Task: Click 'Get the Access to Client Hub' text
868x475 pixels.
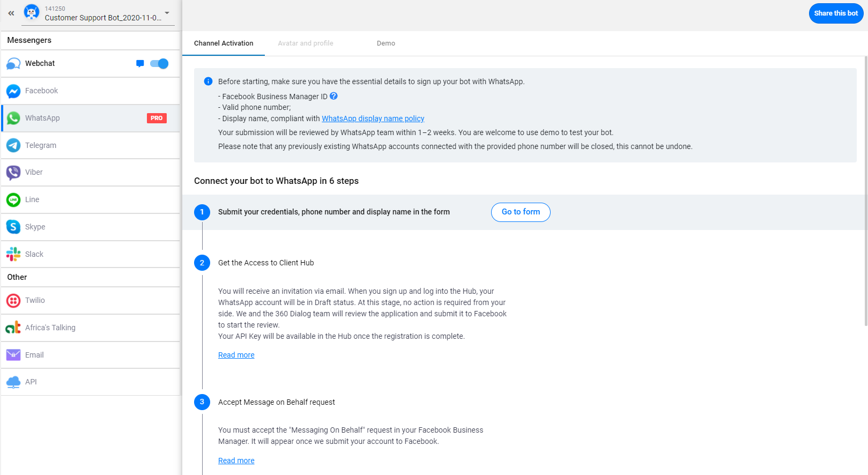Action: pos(266,263)
